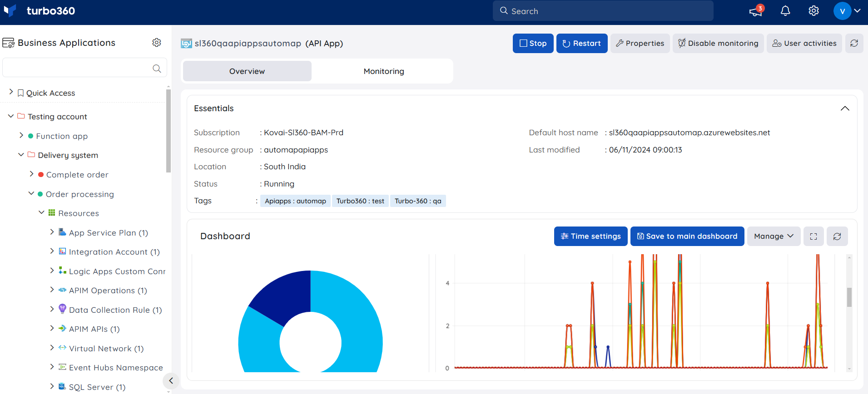868x394 pixels.
Task: Open global settings gear in header
Action: pos(813,10)
